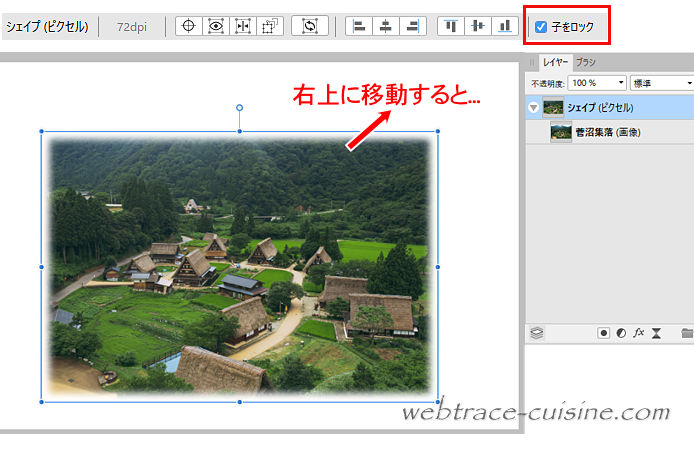Switch to the ブラシ tab
Viewport: 694px width, 455px height.
click(x=585, y=62)
